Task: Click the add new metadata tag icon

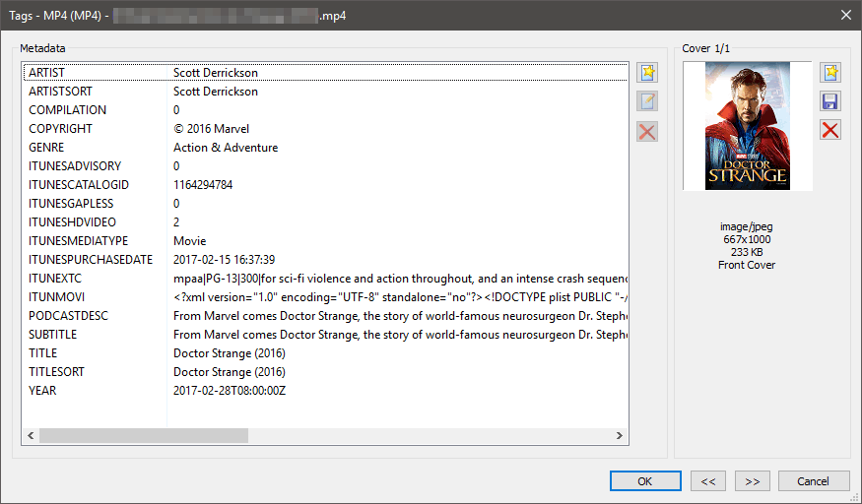Action: (x=647, y=73)
